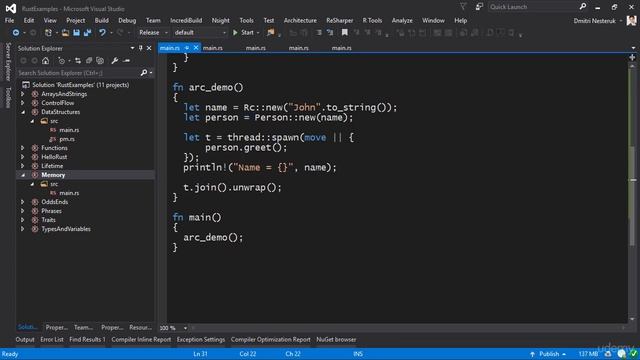Click the Save All toolbar icon
This screenshot has height=360, width=640.
coord(87,33)
